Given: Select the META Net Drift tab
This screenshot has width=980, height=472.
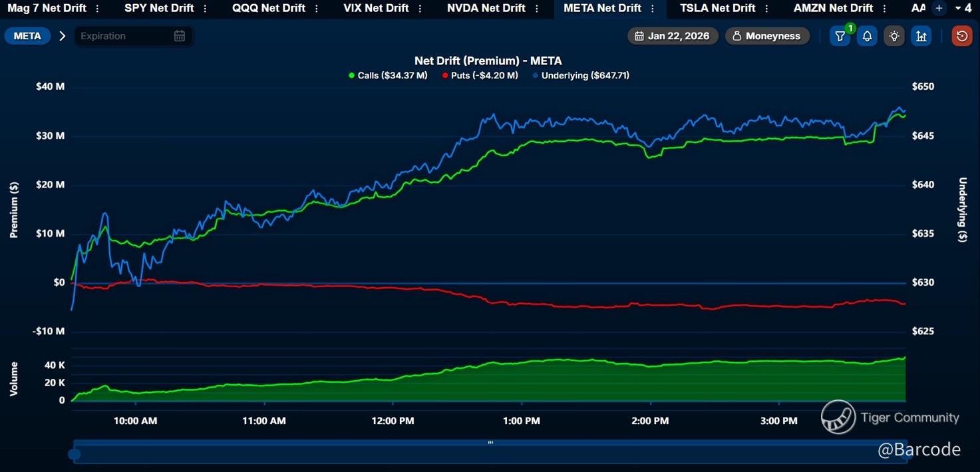Looking at the screenshot, I should point(602,8).
